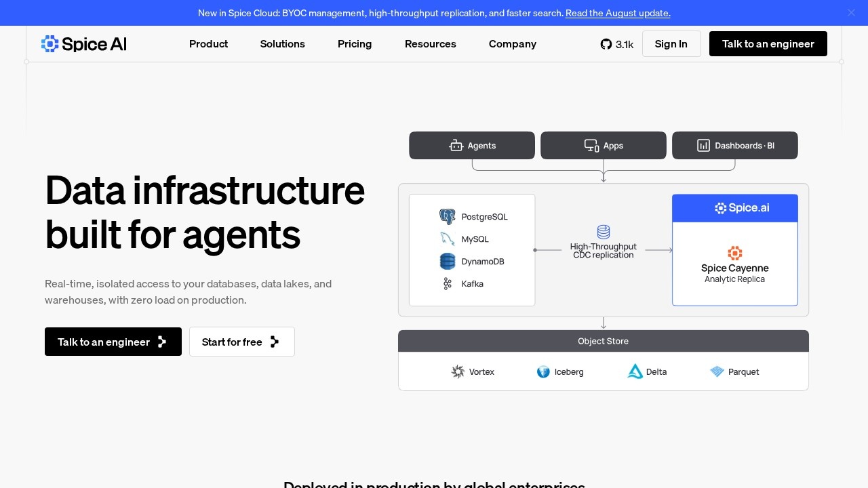Viewport: 868px width, 488px height.
Task: Click the Agents robot icon
Action: tap(456, 146)
